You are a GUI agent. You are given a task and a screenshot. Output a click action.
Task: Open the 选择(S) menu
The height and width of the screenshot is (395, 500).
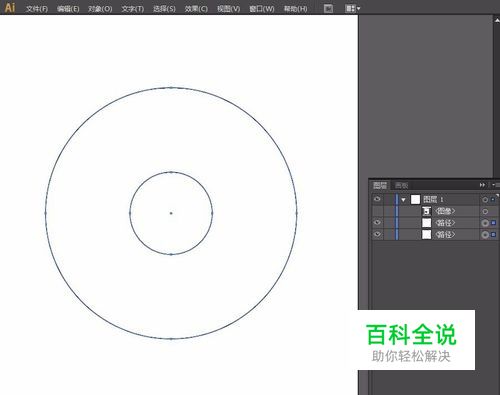tap(164, 9)
